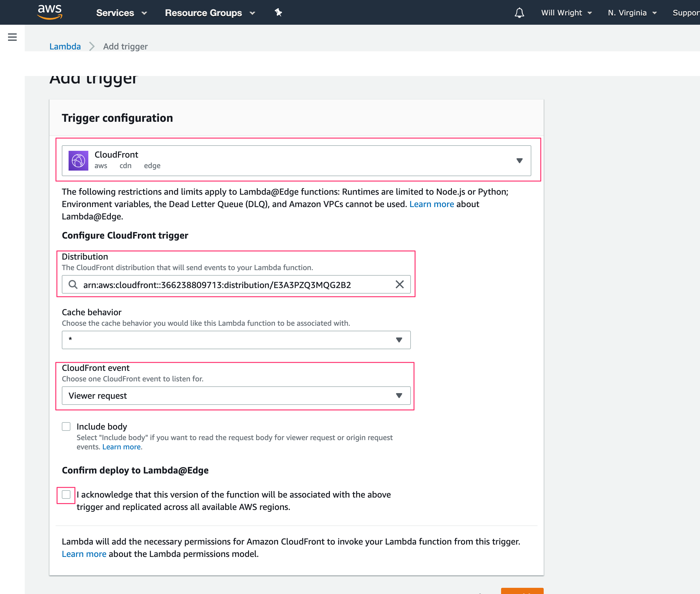
Task: Click into the Distribution ARN field
Action: [236, 285]
